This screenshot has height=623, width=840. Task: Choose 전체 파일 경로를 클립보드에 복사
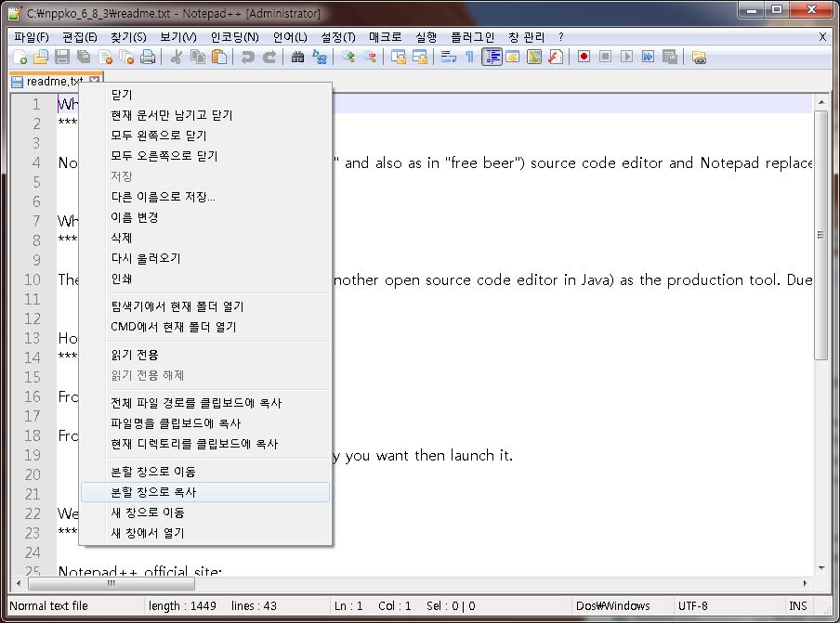click(x=205, y=403)
